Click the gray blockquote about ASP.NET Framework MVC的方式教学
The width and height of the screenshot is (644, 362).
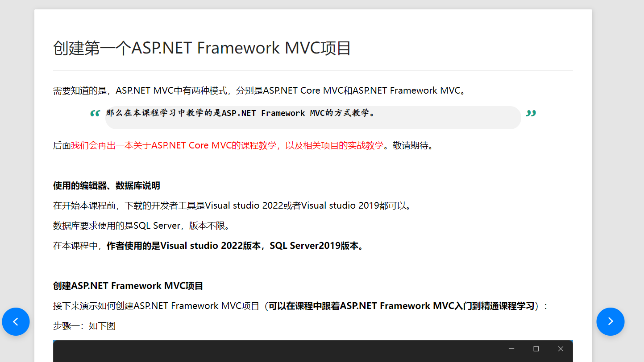click(x=312, y=118)
